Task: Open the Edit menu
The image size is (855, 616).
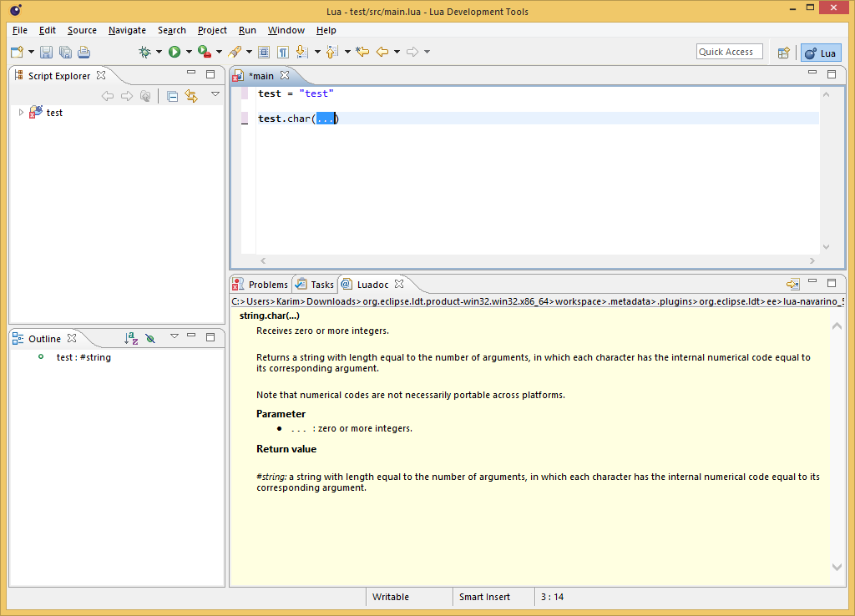Action: (48, 30)
